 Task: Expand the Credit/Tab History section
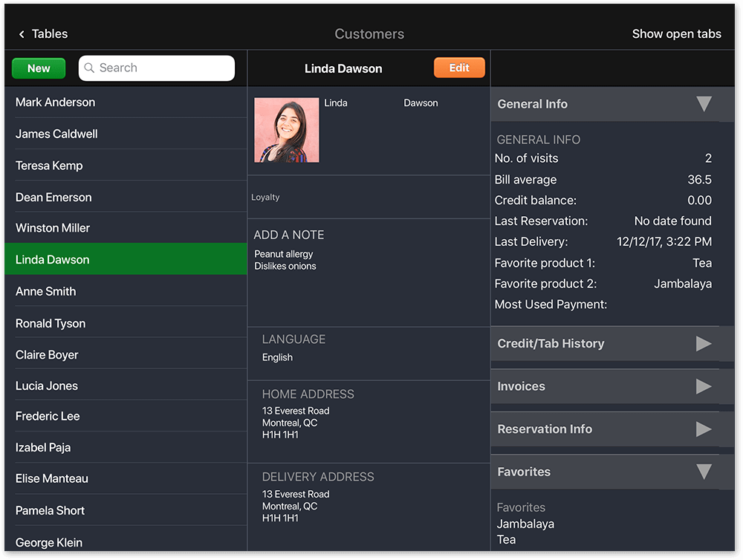704,343
